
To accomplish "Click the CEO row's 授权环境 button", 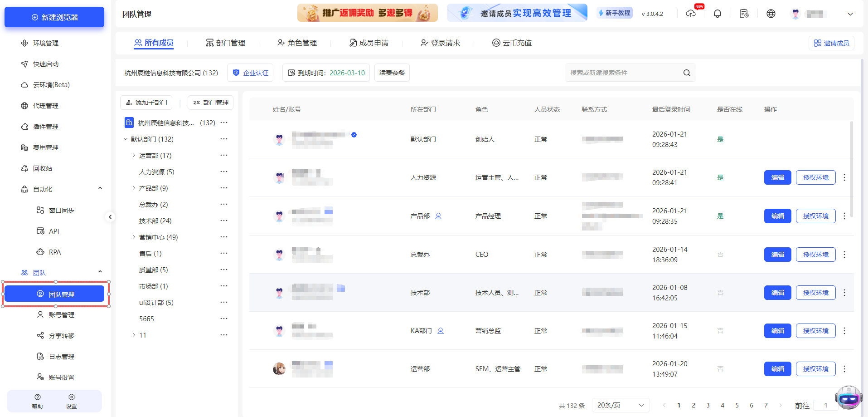I will pyautogui.click(x=815, y=255).
